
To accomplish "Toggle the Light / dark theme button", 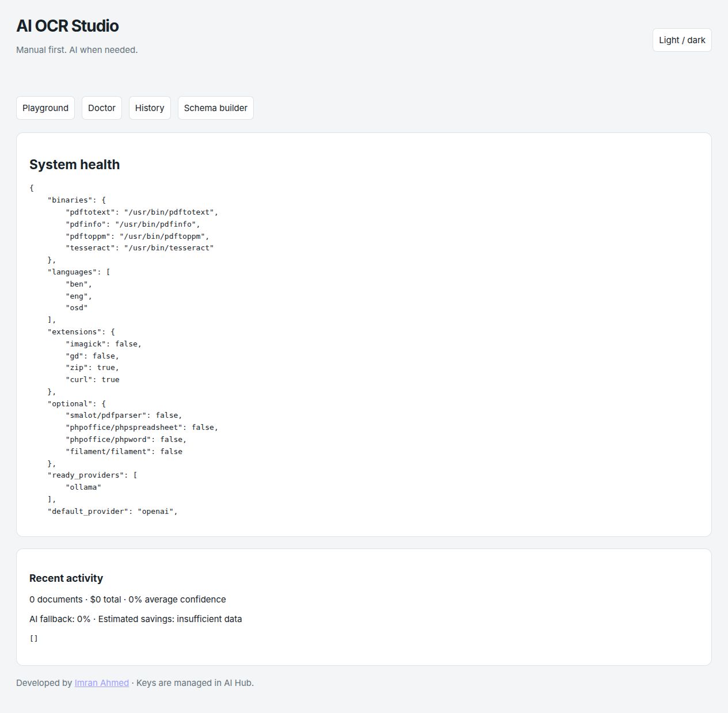I will point(682,40).
